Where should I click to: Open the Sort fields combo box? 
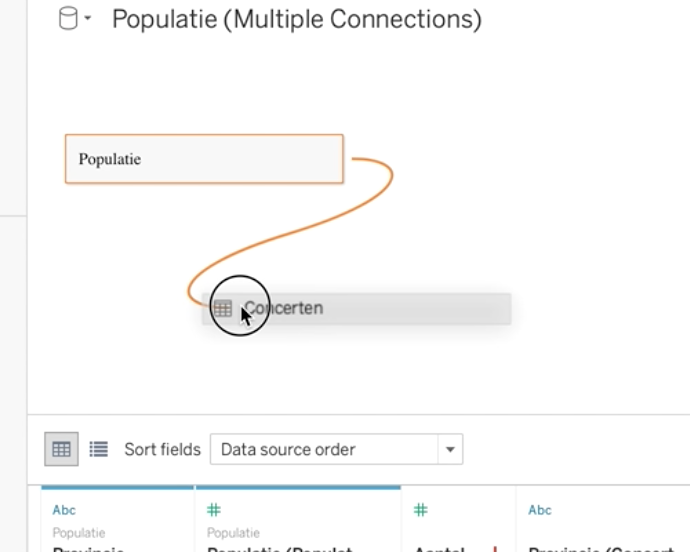click(x=325, y=449)
